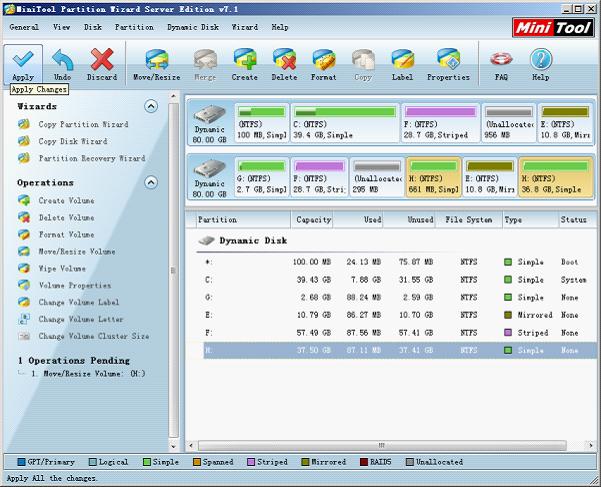This screenshot has width=601, height=487.
Task: Open the Wizard menu
Action: point(245,27)
